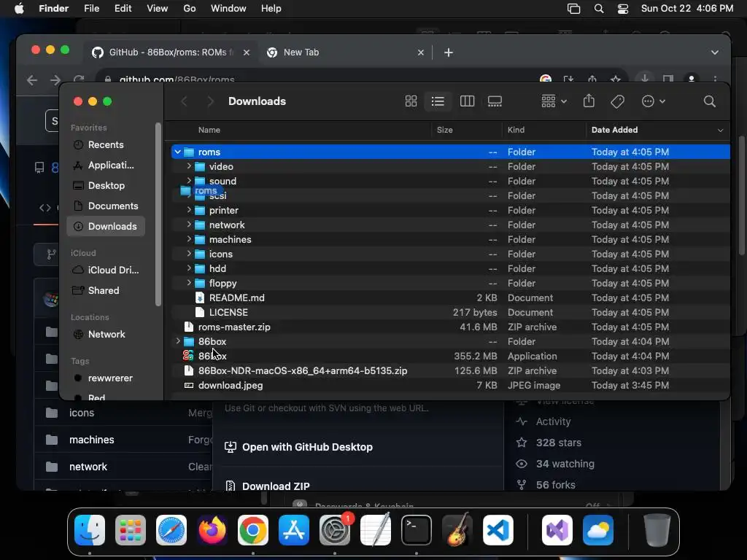Select the 86Box application with 355.2 MB size
The height and width of the screenshot is (560, 747).
coord(450,356)
